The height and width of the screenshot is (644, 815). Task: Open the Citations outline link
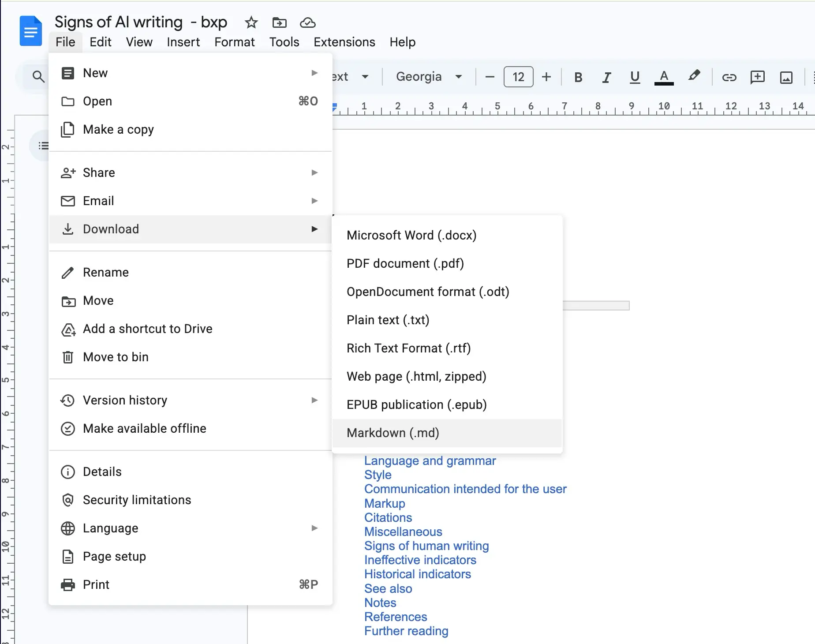point(388,517)
